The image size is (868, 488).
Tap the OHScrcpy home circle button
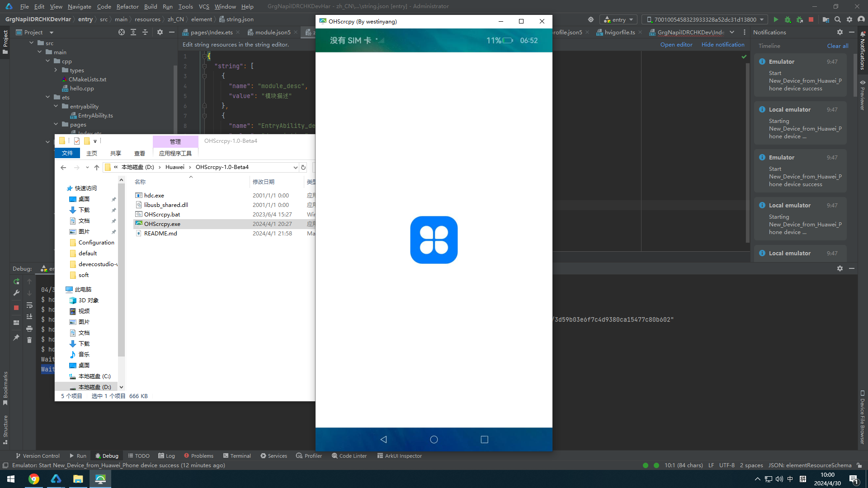click(434, 439)
